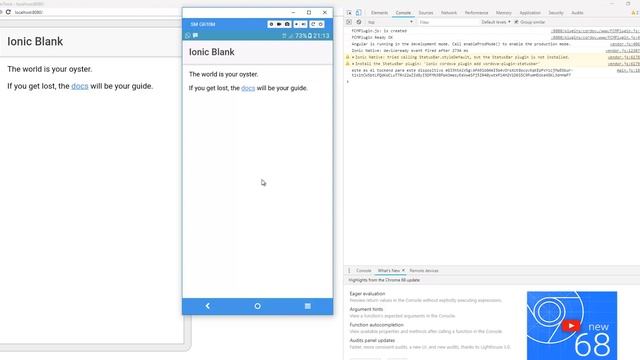Click the video record icon in phone toolbar
This screenshot has height=360, width=640.
coord(279,24)
